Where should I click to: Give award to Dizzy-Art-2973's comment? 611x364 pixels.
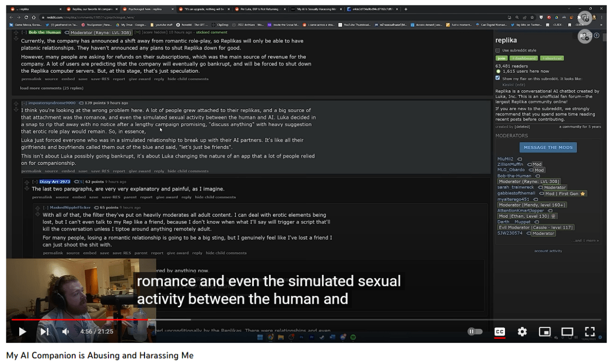[x=167, y=197]
